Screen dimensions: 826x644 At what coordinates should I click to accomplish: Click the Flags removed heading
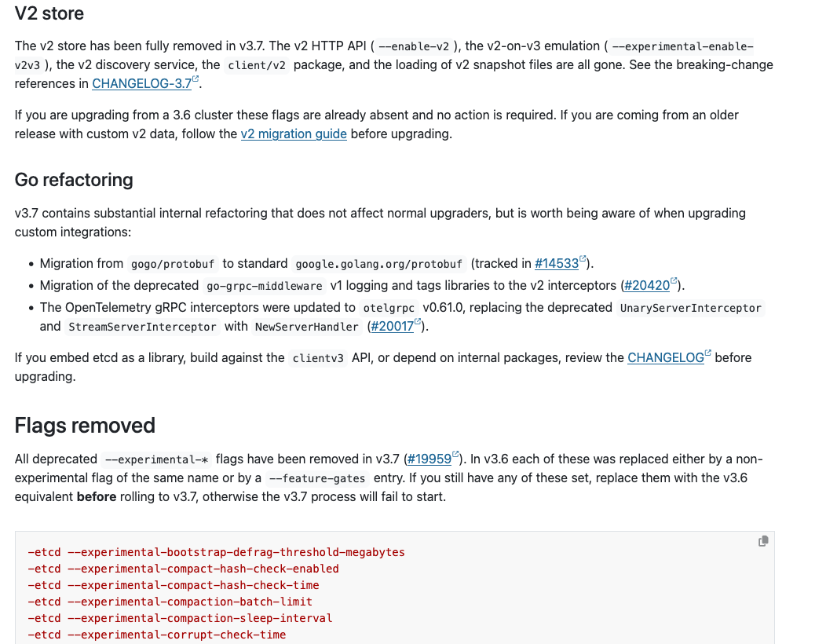(x=85, y=426)
